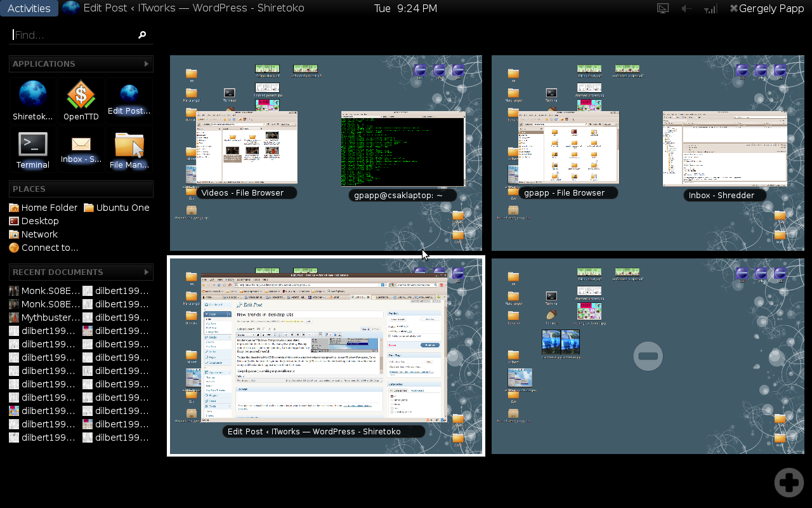Switch to the Videos - File Browser window
The height and width of the screenshot is (508, 812).
[x=246, y=149]
